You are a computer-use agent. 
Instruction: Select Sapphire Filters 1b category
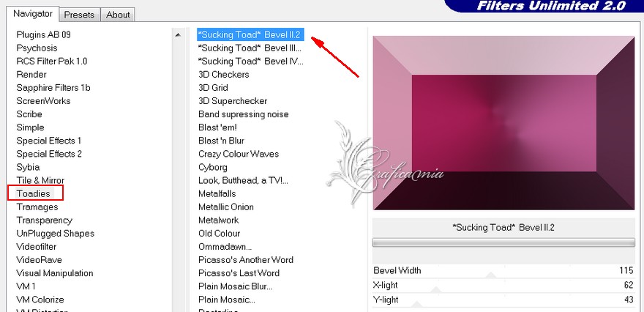tap(53, 88)
